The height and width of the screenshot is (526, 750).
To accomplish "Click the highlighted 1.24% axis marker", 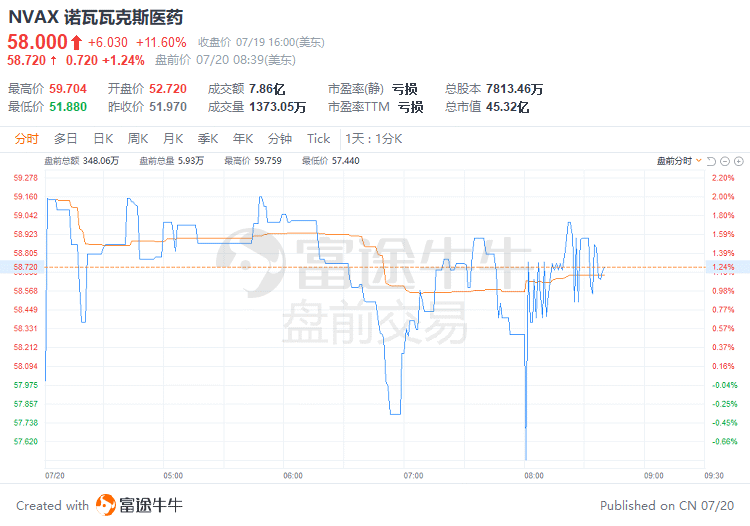I will 727,267.
